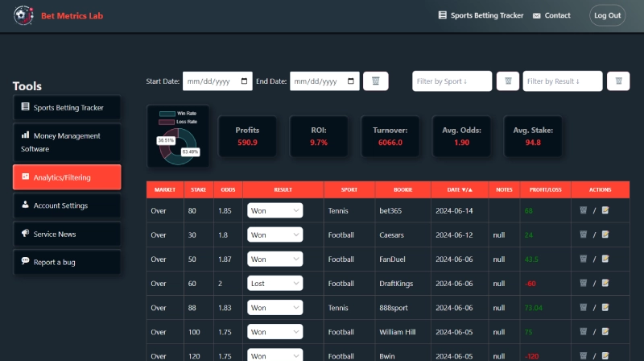The height and width of the screenshot is (361, 644).
Task: Open Result dropdown for William Hill row
Action: (275, 332)
